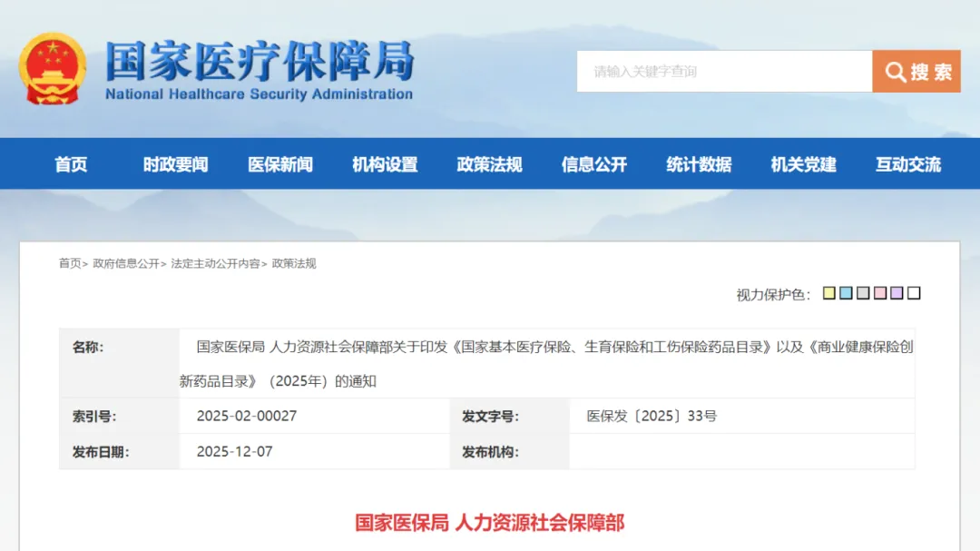The height and width of the screenshot is (551, 980).
Task: Click the document number 医保发〔2025〕33号
Action: pyautogui.click(x=652, y=416)
